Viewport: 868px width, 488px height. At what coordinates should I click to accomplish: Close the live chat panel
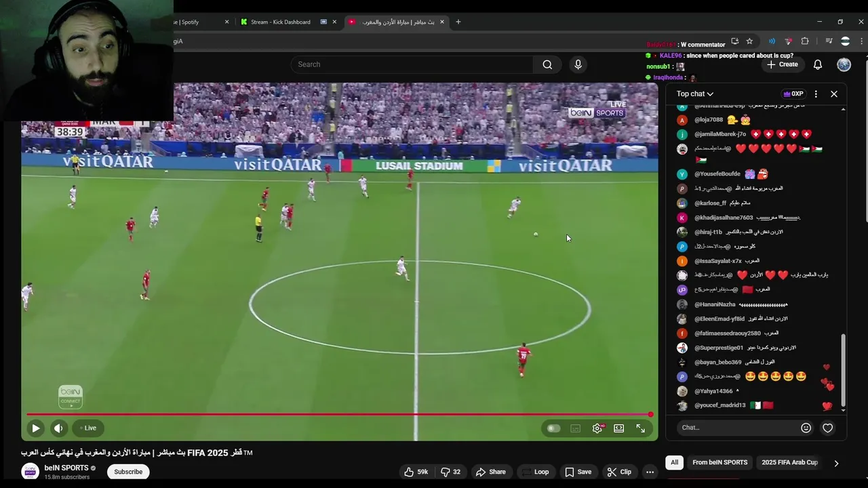point(834,94)
